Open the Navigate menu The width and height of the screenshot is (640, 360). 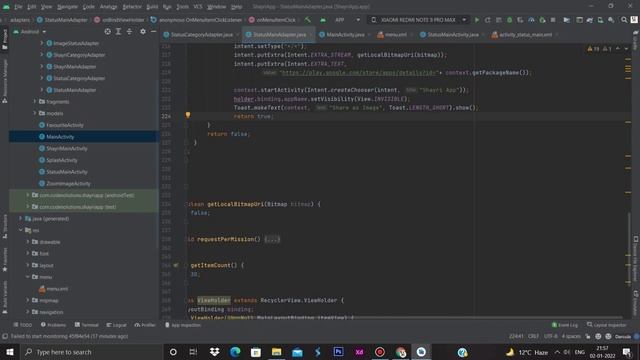click(67, 7)
